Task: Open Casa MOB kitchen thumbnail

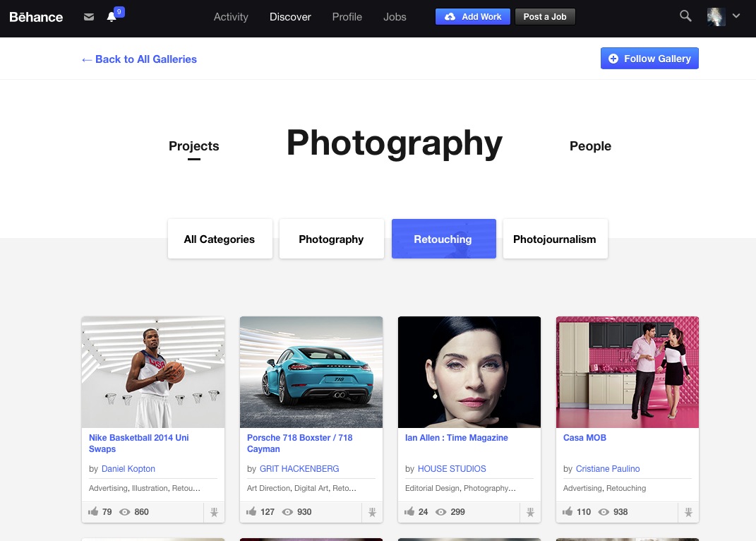Action: pos(628,372)
